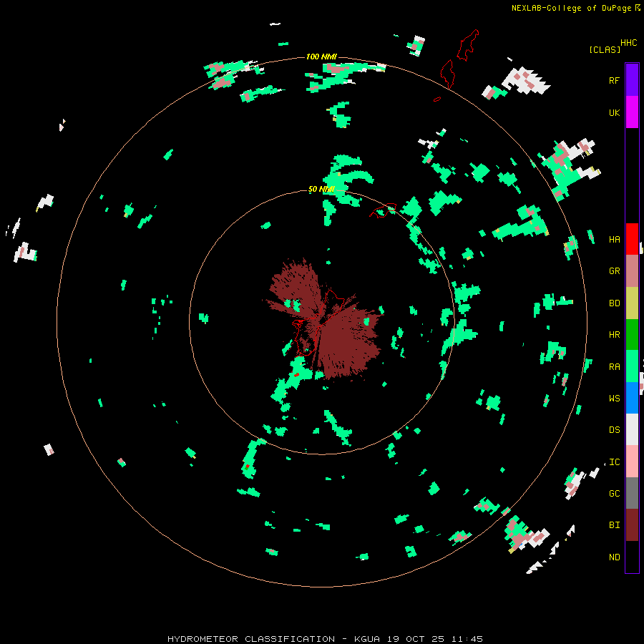The width and height of the screenshot is (644, 644).
Task: Click the GR legend label
Action: 614,271
